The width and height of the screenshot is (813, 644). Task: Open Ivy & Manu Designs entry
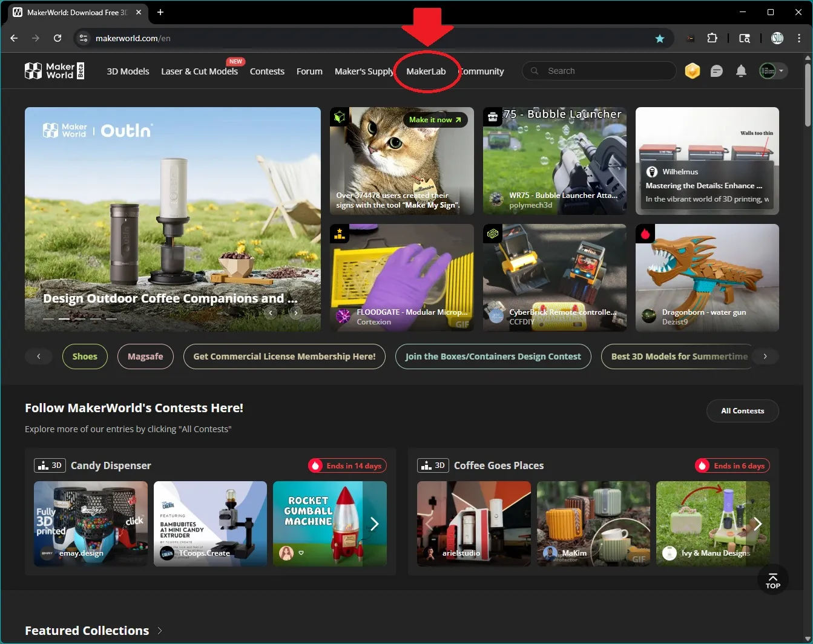coord(713,524)
